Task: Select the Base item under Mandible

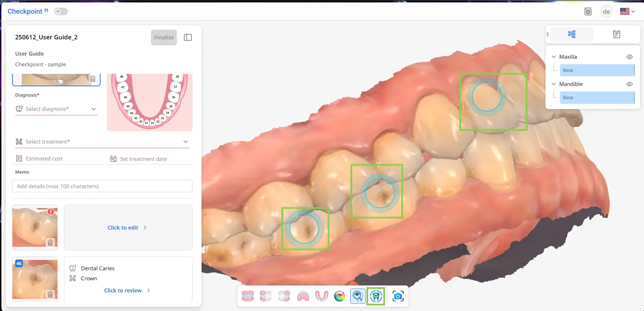Action: (597, 97)
